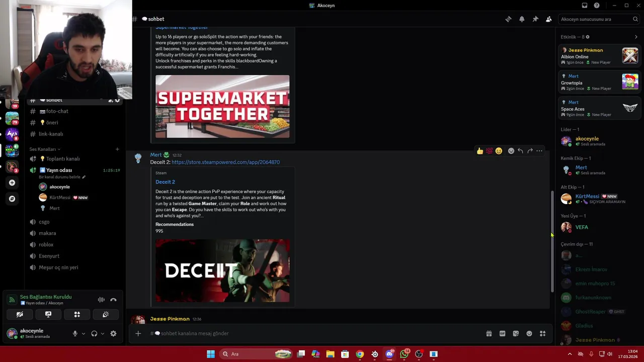Create a channel in Ses Kanalları
This screenshot has width=644, height=362.
117,149
